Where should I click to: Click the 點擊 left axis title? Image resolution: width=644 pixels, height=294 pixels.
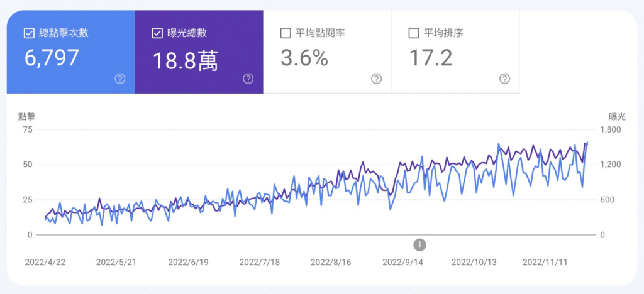coord(27,116)
